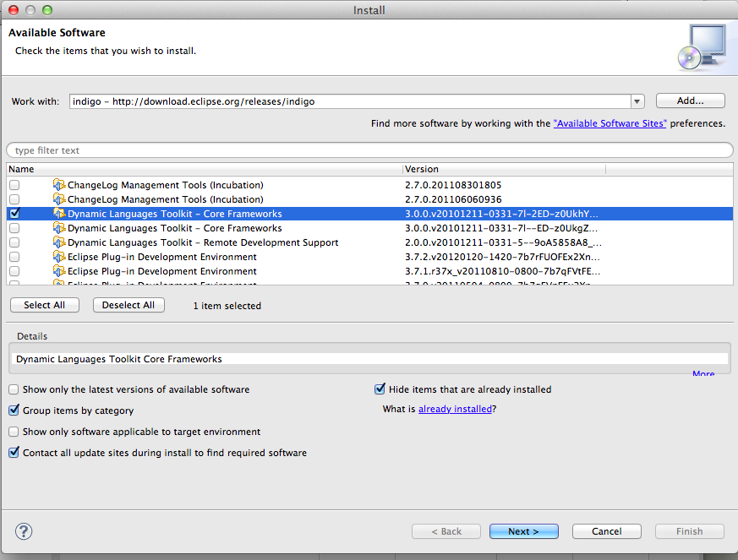Click Deselect All button
The height and width of the screenshot is (560, 738).
click(128, 305)
